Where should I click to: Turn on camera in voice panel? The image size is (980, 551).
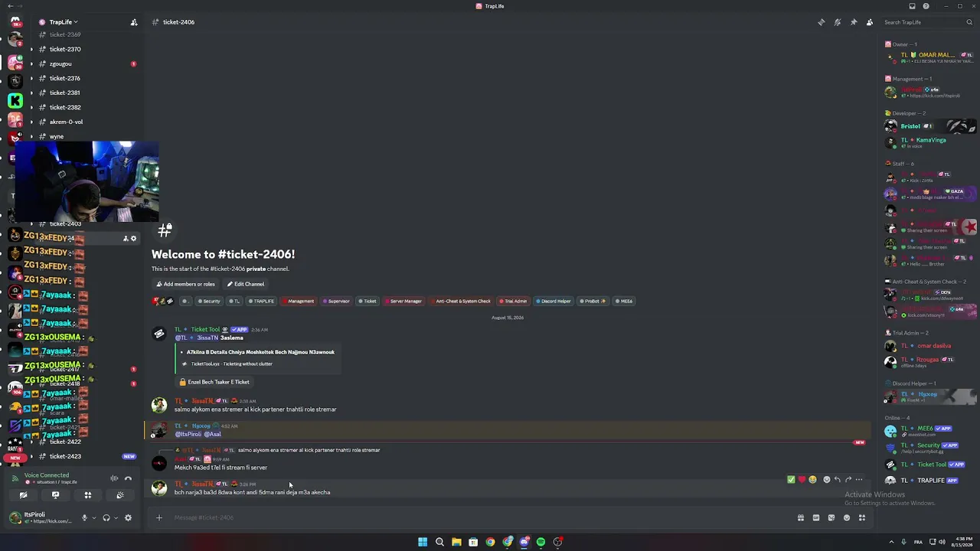tap(23, 495)
